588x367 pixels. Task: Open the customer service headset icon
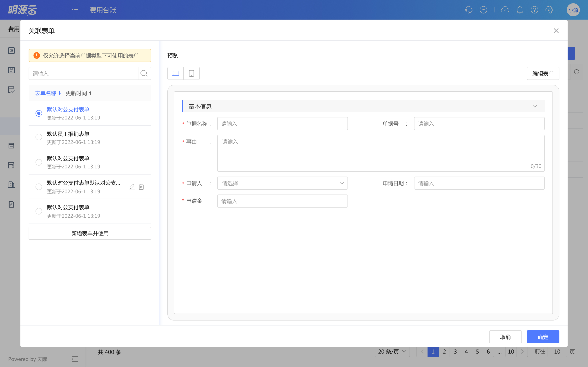pyautogui.click(x=468, y=10)
